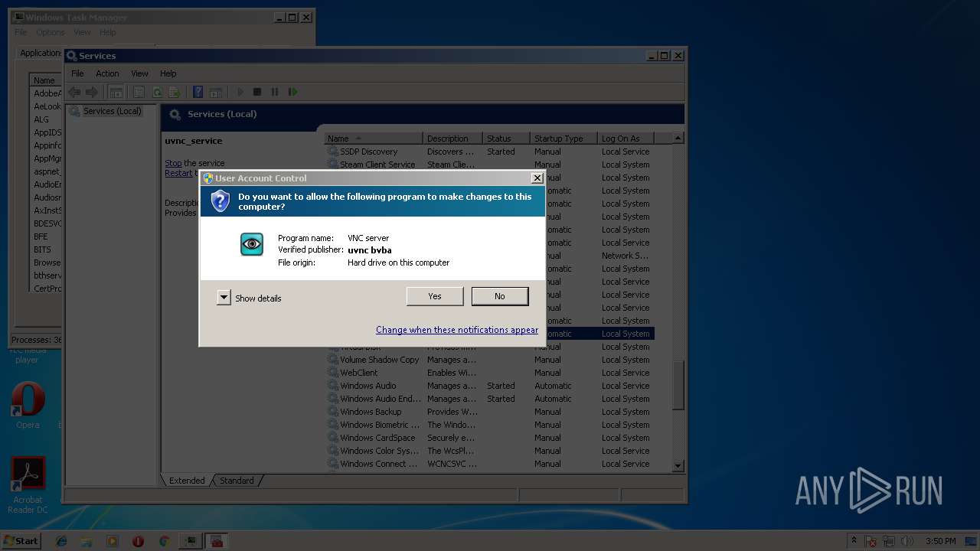Open 'Change when these notifications appear' link
980x551 pixels.
pyautogui.click(x=457, y=330)
